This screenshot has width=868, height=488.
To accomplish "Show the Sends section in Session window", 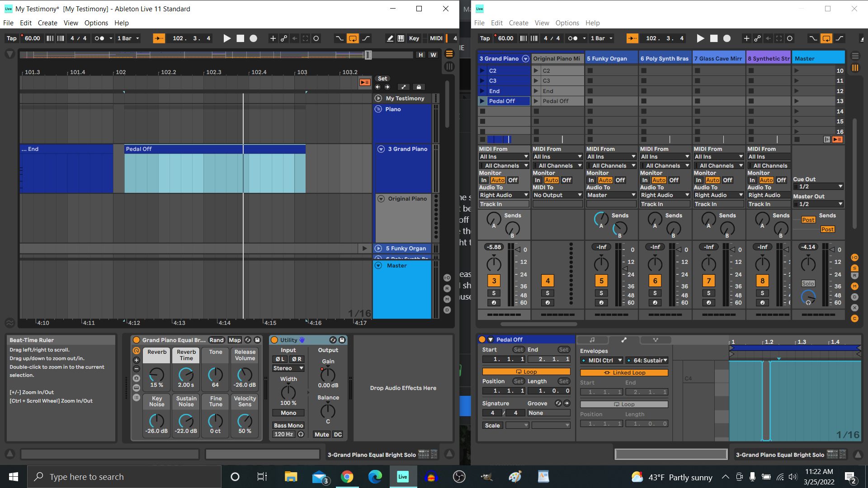I will click(854, 268).
